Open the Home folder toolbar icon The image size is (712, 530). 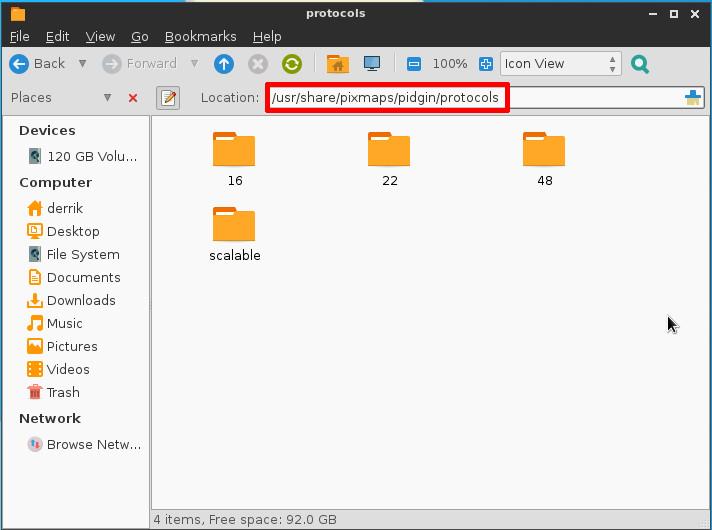click(x=337, y=64)
